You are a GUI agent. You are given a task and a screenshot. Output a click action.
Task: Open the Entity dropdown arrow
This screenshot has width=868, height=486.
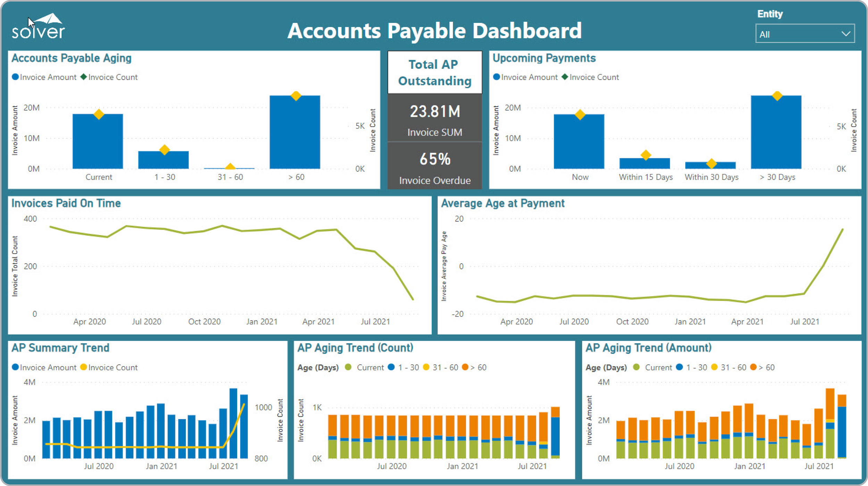(x=846, y=34)
